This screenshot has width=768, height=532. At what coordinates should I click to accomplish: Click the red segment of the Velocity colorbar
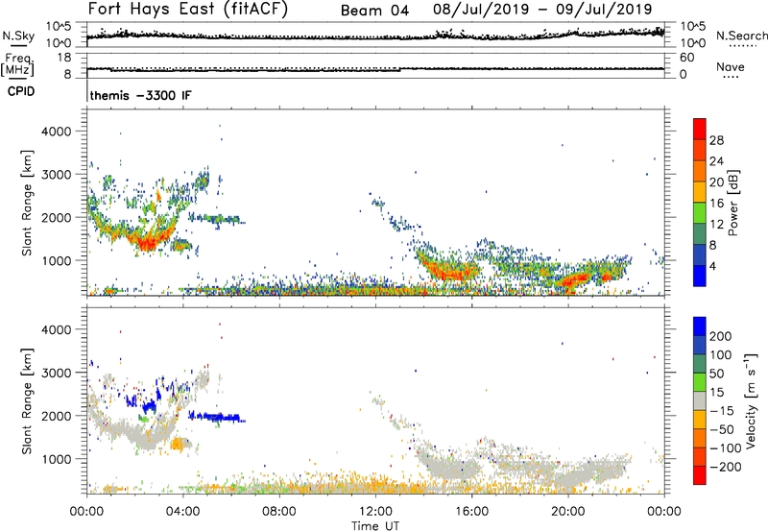click(700, 475)
